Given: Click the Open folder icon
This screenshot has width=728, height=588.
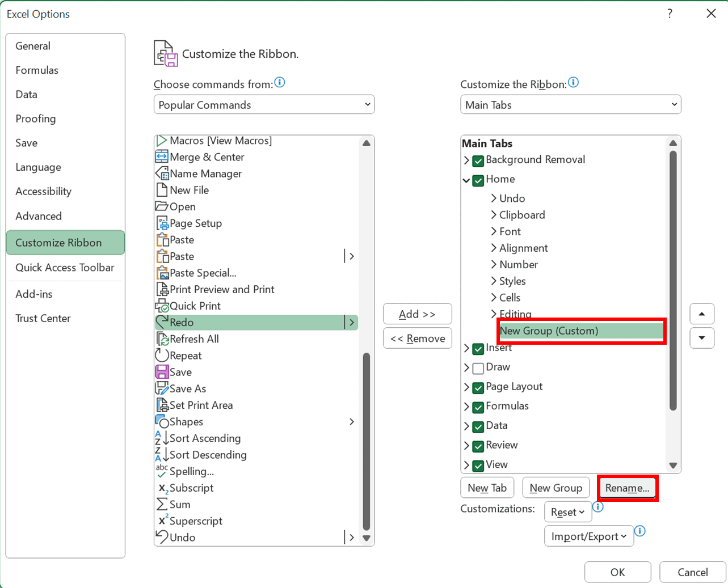Looking at the screenshot, I should (x=162, y=206).
